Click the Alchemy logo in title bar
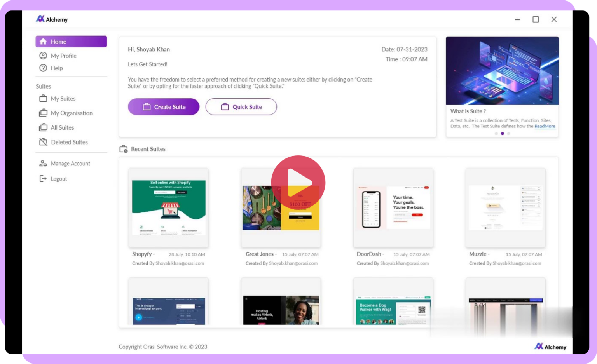The image size is (597, 364). click(52, 19)
